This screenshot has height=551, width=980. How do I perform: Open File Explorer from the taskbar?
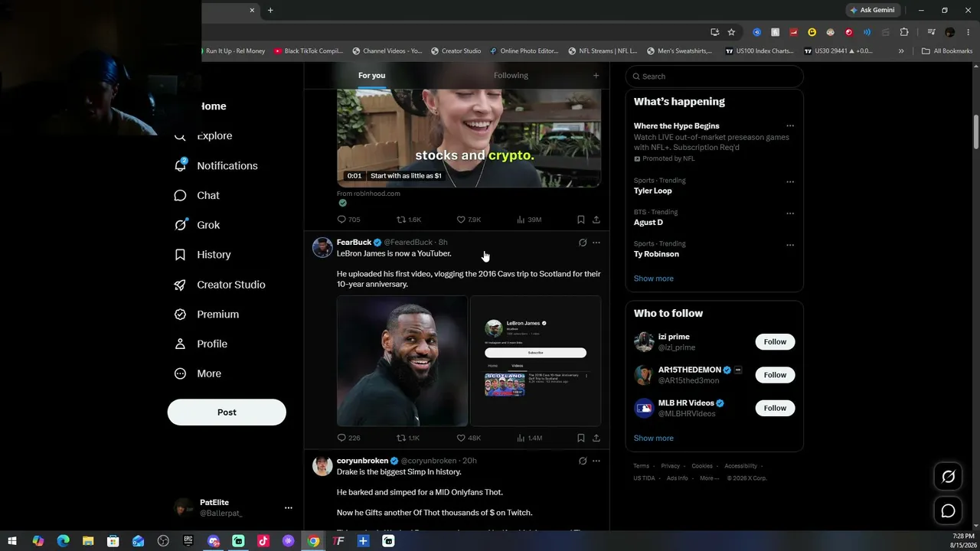88,541
